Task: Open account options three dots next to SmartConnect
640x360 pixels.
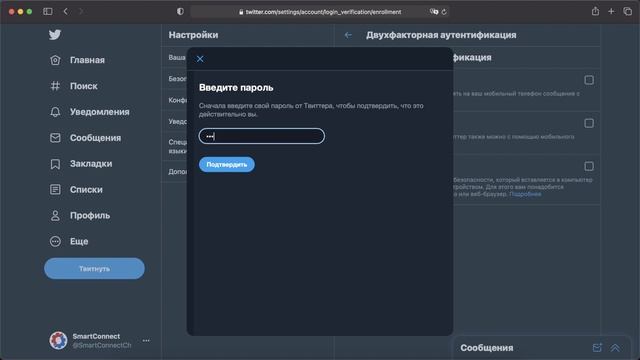Action: tap(146, 340)
